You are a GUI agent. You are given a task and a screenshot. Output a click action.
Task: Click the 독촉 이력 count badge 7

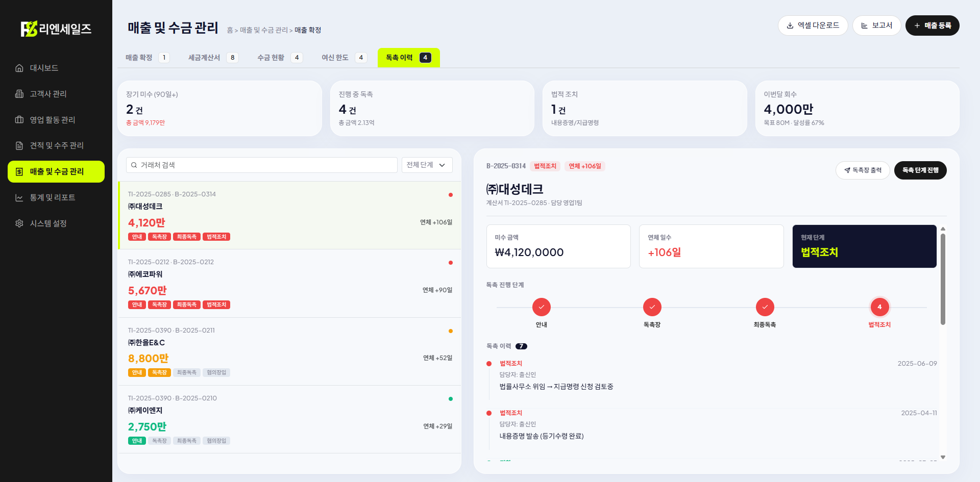(521, 346)
